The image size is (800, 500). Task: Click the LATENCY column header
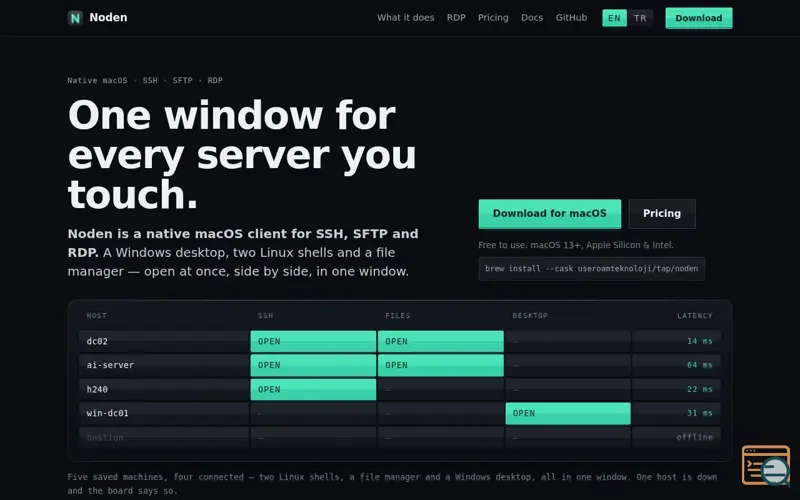694,316
